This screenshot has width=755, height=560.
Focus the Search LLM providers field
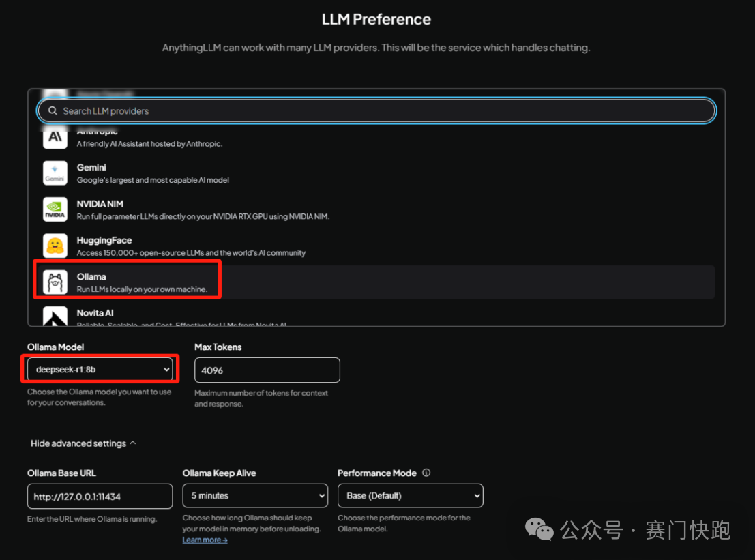click(376, 110)
